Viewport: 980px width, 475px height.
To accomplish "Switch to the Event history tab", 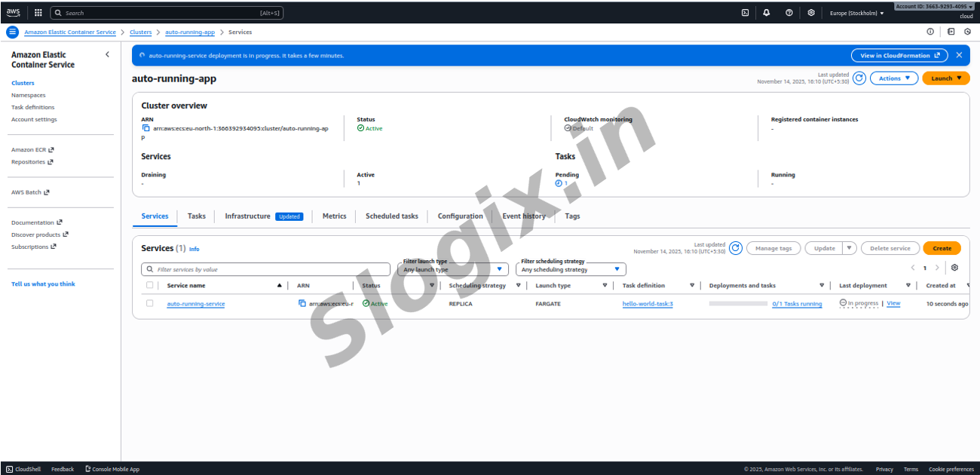I will coord(524,216).
